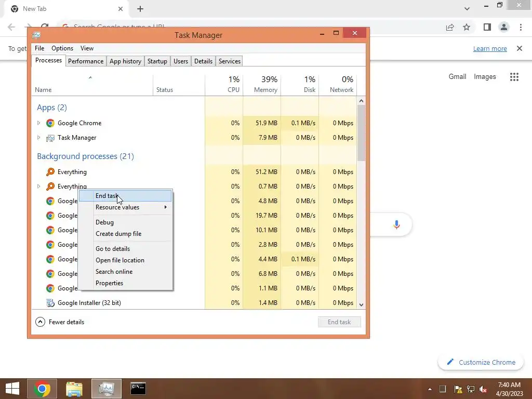532x399 pixels.
Task: Select Search online menu entry
Action: (126, 272)
